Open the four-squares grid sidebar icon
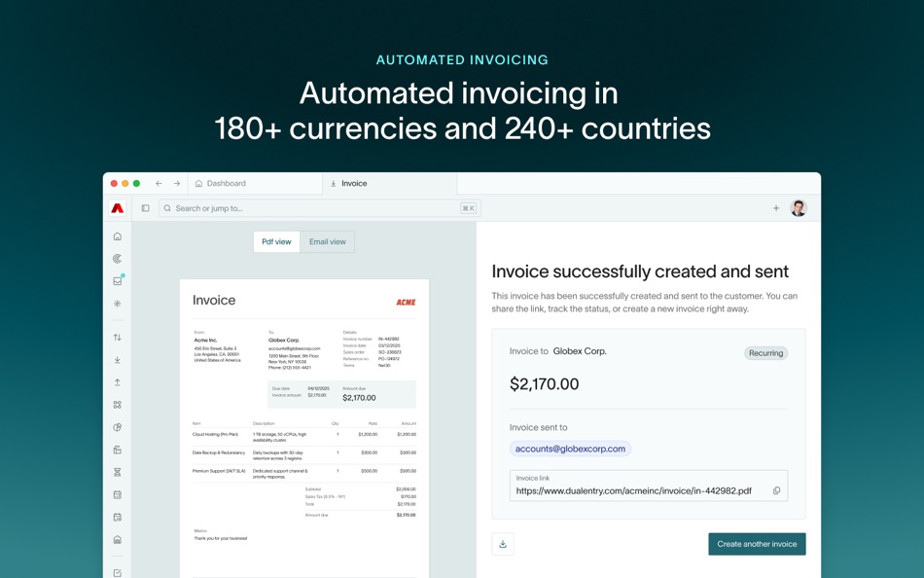 pyautogui.click(x=118, y=405)
